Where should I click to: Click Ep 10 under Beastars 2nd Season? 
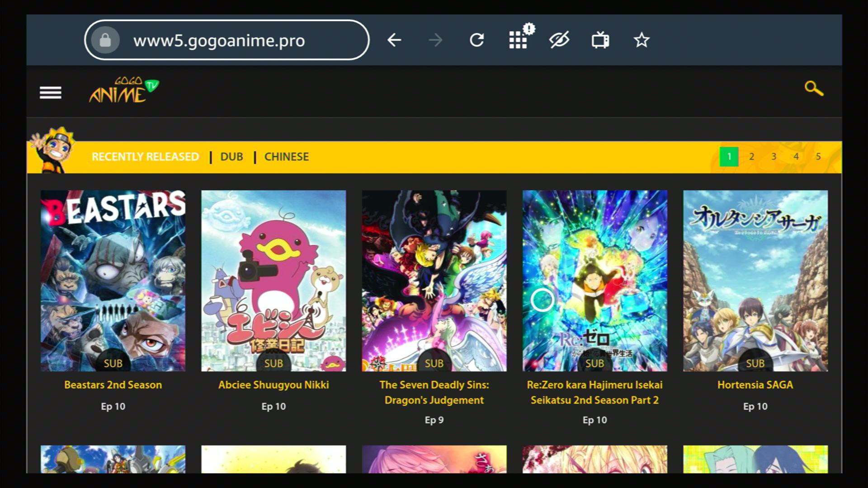coord(113,407)
